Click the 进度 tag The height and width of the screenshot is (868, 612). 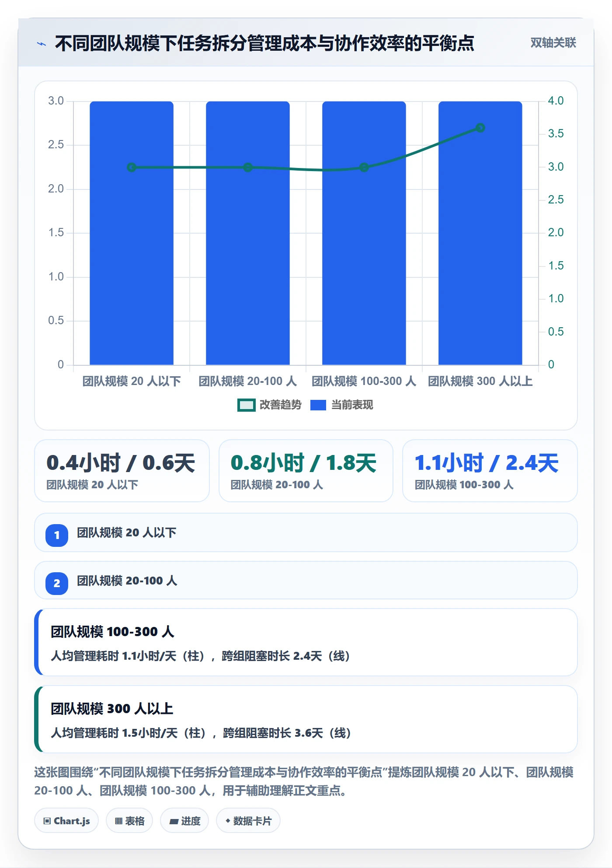coord(184,821)
